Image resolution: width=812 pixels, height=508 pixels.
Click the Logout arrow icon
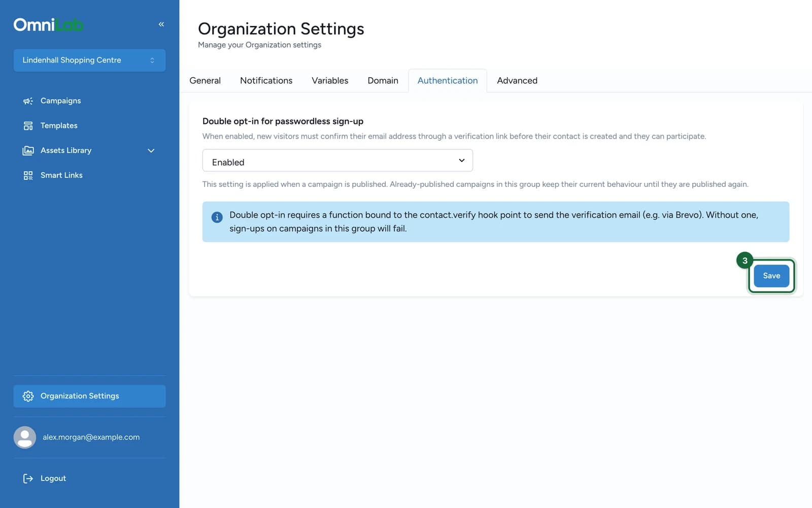click(x=28, y=479)
